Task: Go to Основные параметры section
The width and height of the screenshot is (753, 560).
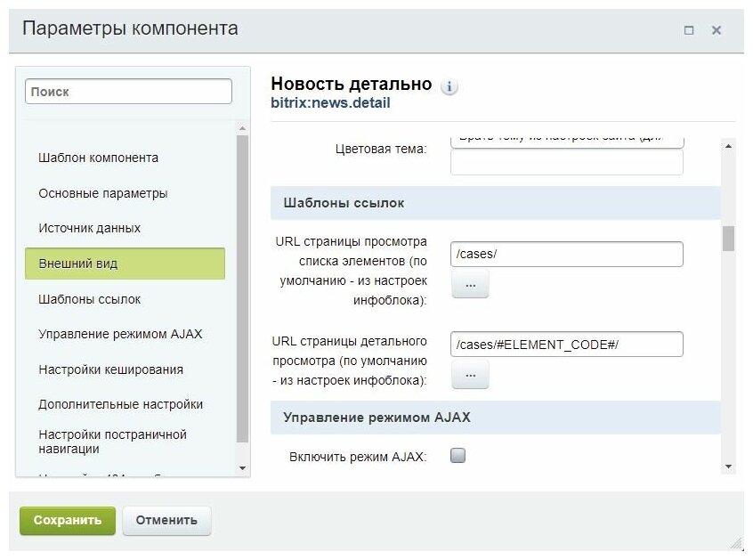Action: (102, 193)
